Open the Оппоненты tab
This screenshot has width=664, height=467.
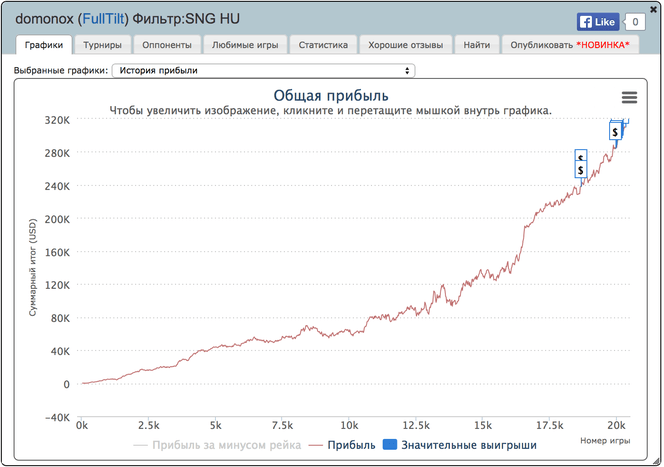[x=167, y=45]
